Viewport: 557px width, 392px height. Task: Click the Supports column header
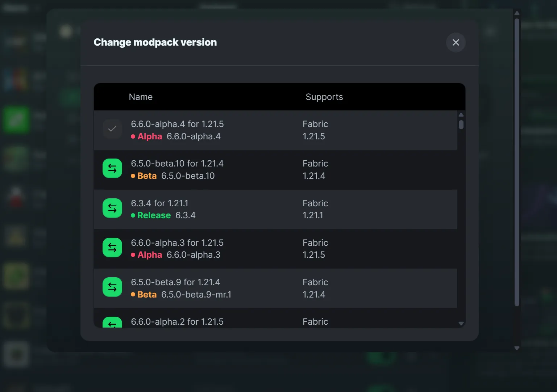click(324, 97)
